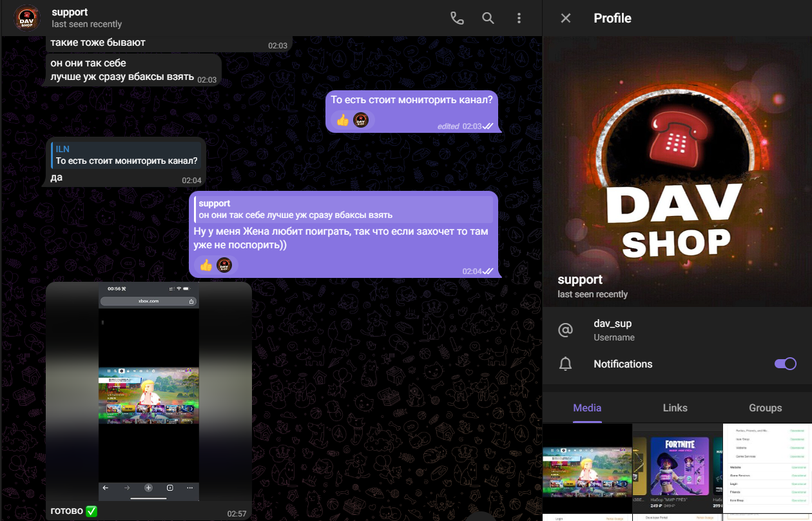Image resolution: width=812 pixels, height=521 pixels.
Task: Switch to the Links tab
Action: pos(675,408)
